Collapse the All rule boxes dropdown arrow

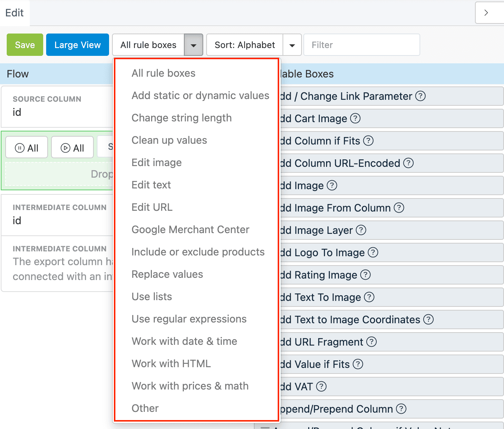coord(193,45)
